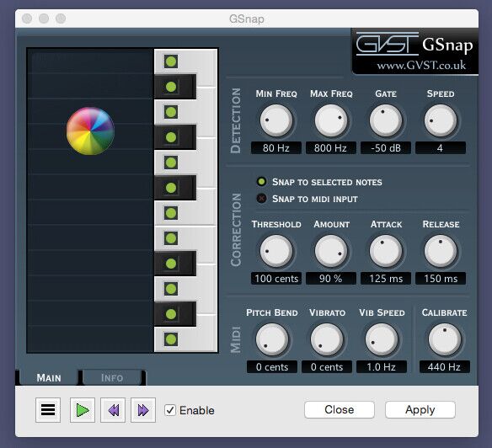Click the Pitch Bend 0 cents value field
This screenshot has width=492, height=448.
(x=272, y=367)
